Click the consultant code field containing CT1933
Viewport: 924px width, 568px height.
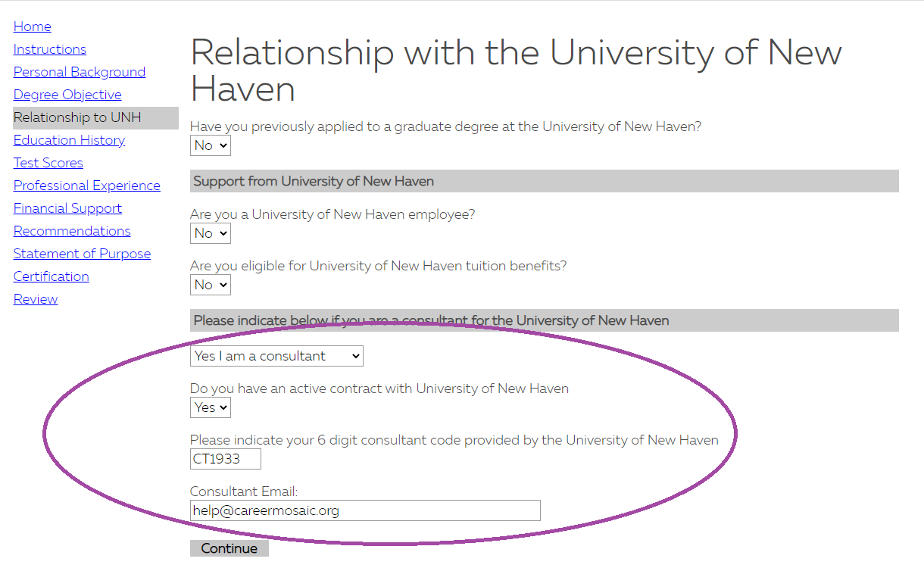(226, 459)
